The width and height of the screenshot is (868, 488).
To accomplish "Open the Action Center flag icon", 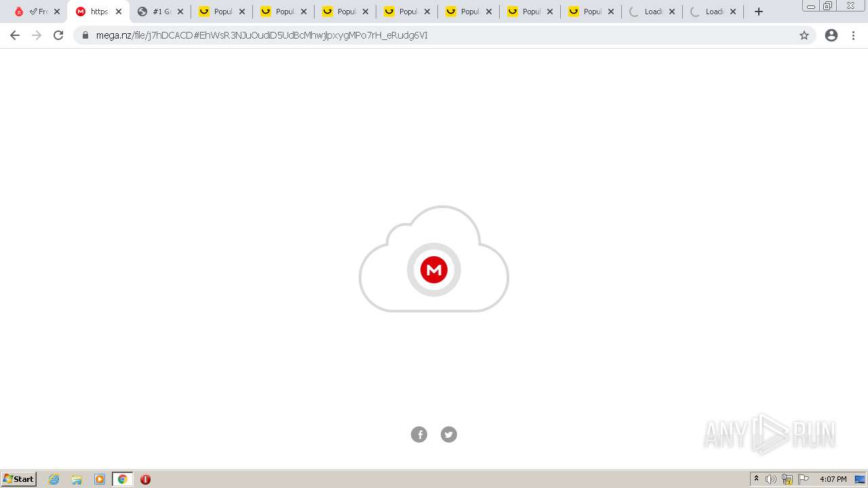I will pyautogui.click(x=804, y=479).
